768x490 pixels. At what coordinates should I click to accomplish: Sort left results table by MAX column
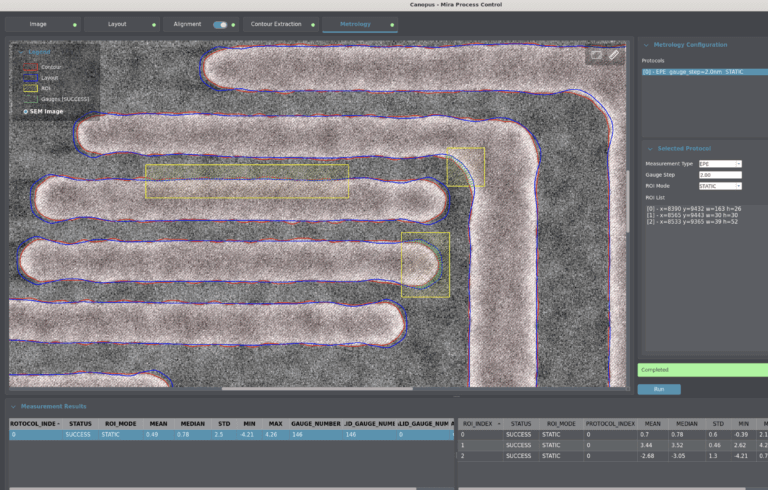point(275,424)
